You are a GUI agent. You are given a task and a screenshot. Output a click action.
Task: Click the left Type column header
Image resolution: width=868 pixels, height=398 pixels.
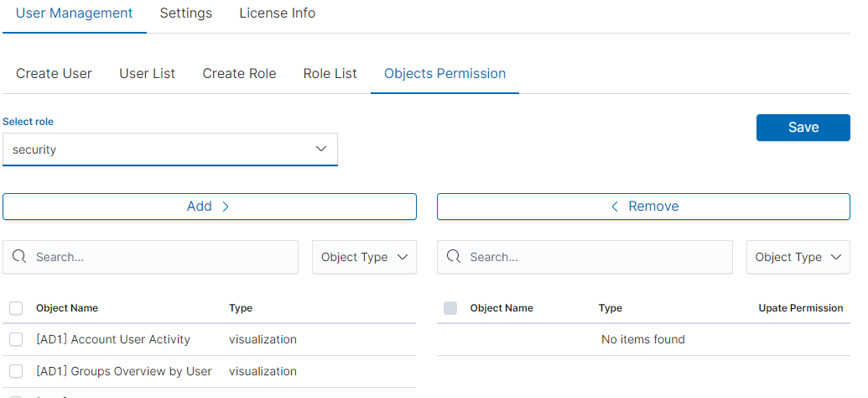[x=241, y=308]
